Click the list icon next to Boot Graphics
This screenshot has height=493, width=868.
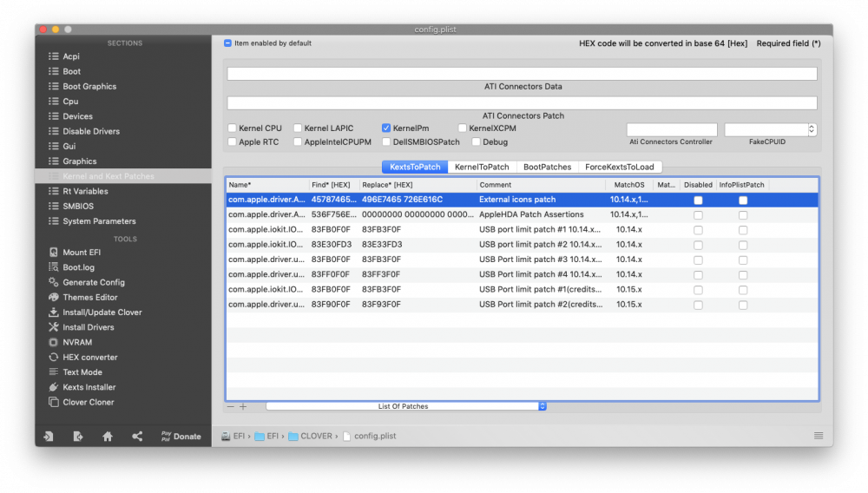coord(54,86)
